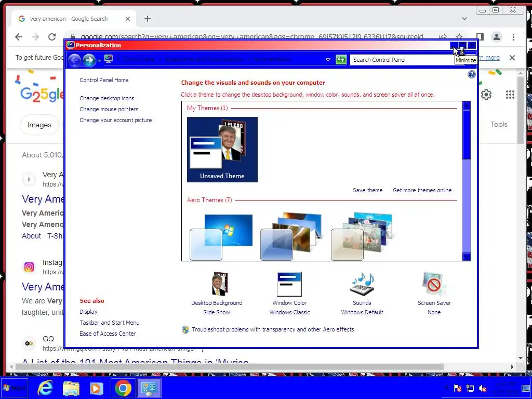
Task: Open Display under See also
Action: [x=88, y=312]
